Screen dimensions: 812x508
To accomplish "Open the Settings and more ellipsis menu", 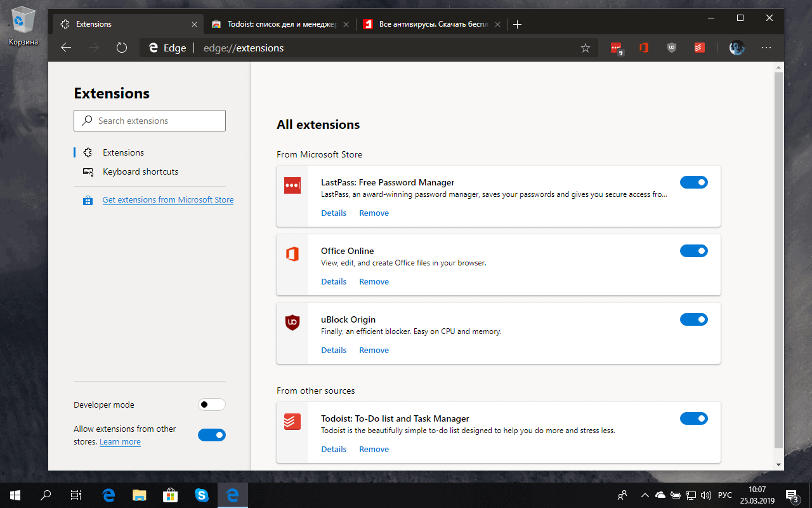I will point(766,48).
